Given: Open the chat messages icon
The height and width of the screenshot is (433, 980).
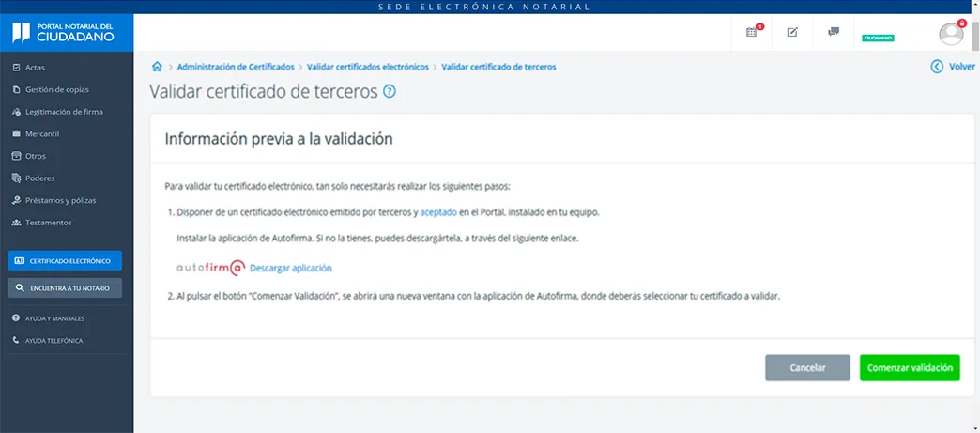Looking at the screenshot, I should 833,32.
